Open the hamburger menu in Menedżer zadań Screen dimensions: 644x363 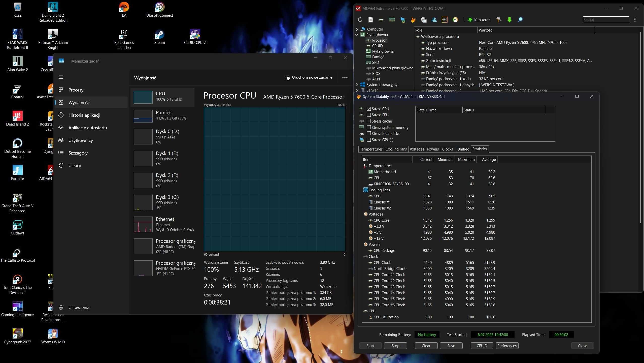pyautogui.click(x=61, y=77)
